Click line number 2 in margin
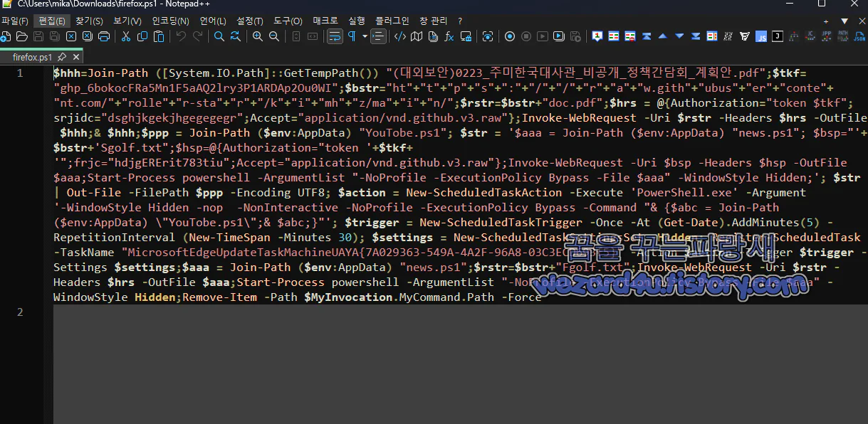Image resolution: width=868 pixels, height=424 pixels. pyautogui.click(x=20, y=312)
